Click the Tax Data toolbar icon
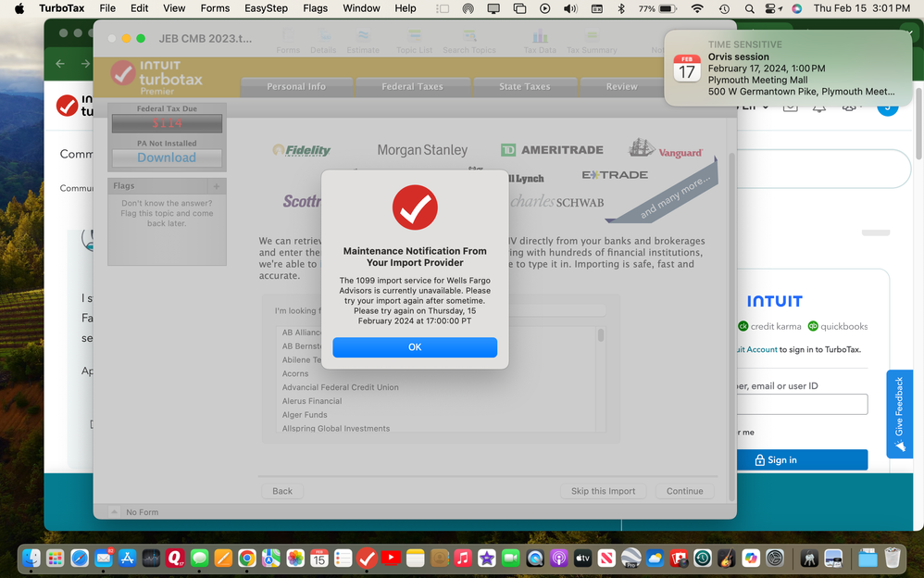This screenshot has width=924, height=578. click(540, 42)
